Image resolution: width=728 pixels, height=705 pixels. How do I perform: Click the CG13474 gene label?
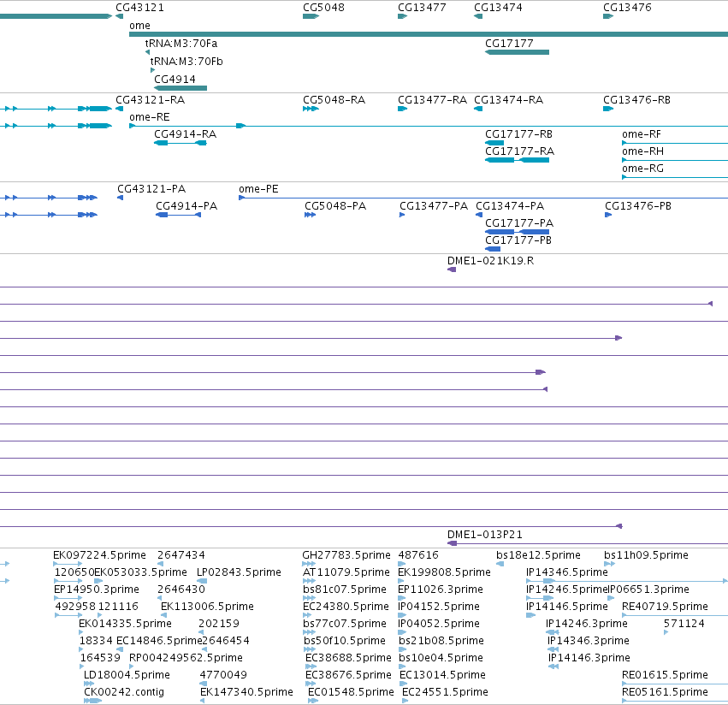[498, 8]
